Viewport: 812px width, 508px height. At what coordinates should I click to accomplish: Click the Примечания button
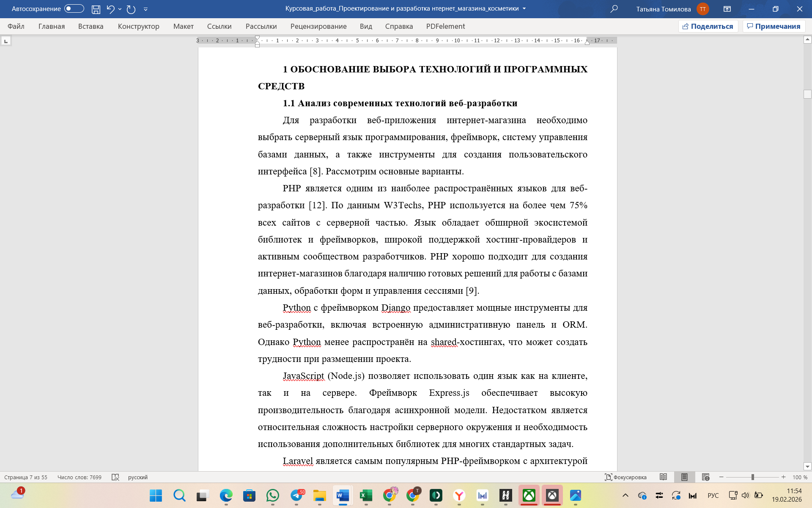click(x=774, y=26)
